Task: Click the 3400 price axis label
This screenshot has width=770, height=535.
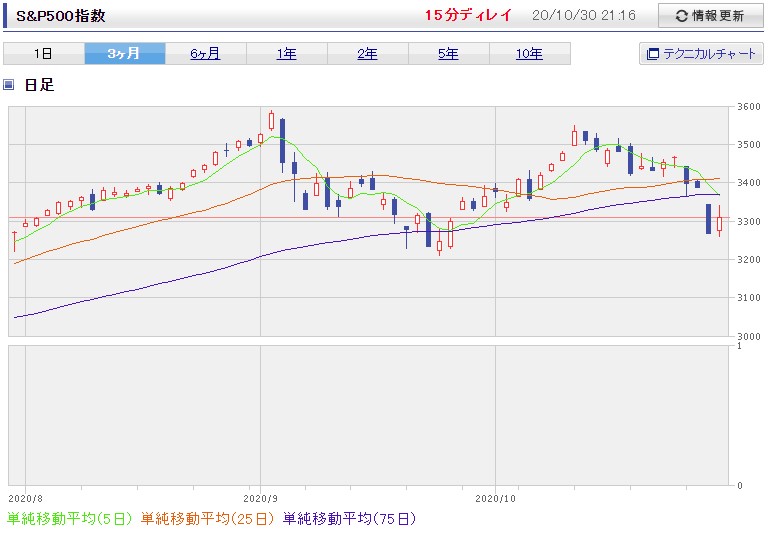Action: pyautogui.click(x=749, y=183)
